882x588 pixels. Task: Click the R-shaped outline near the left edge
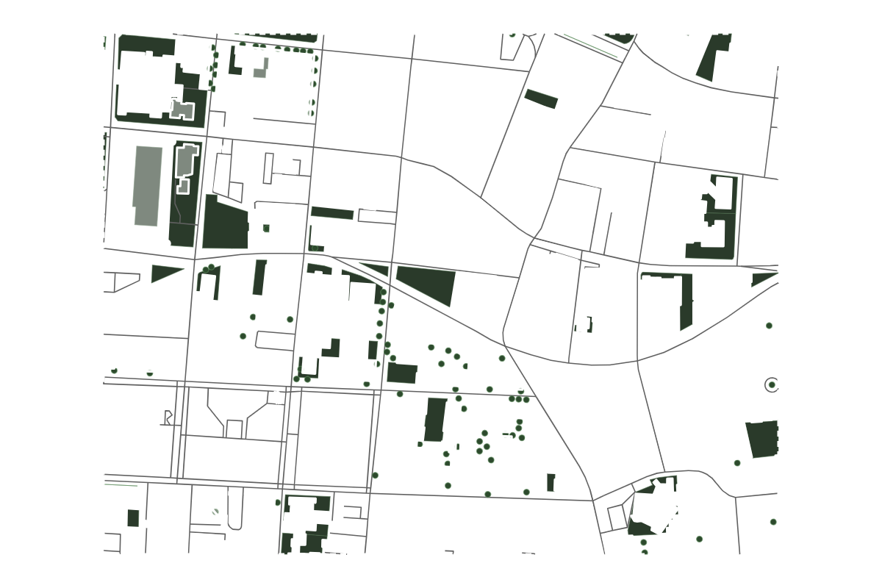tap(168, 417)
